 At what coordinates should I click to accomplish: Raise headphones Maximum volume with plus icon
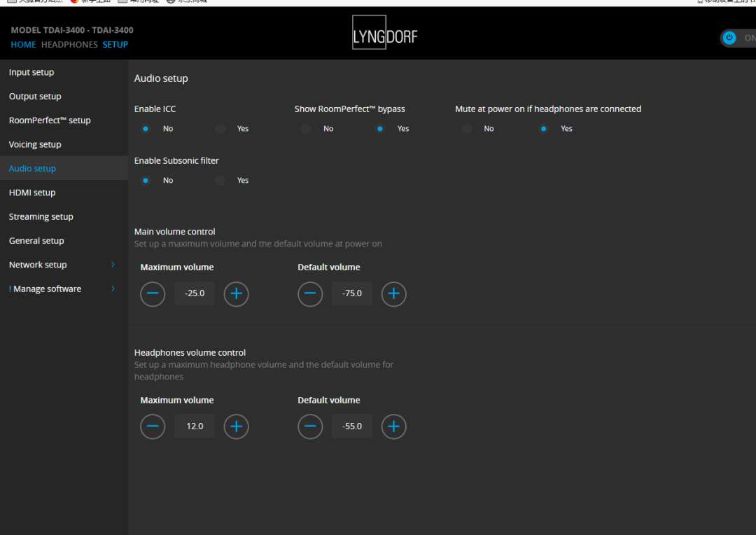click(236, 426)
